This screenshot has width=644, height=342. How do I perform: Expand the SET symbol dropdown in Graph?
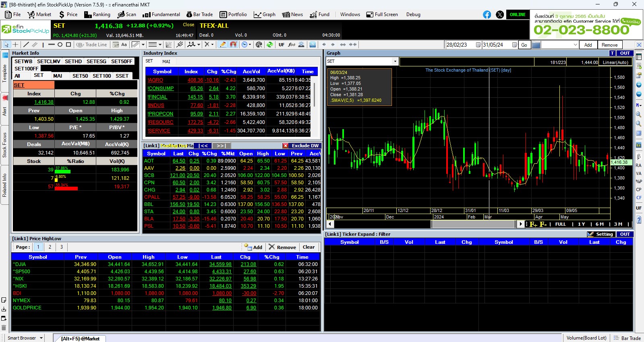point(395,62)
